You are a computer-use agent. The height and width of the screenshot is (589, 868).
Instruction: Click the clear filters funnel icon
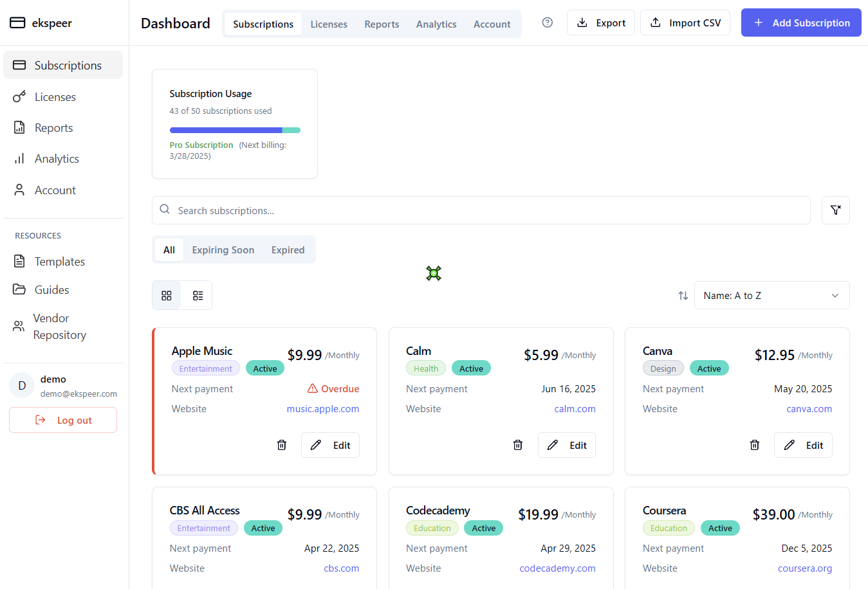coord(835,210)
